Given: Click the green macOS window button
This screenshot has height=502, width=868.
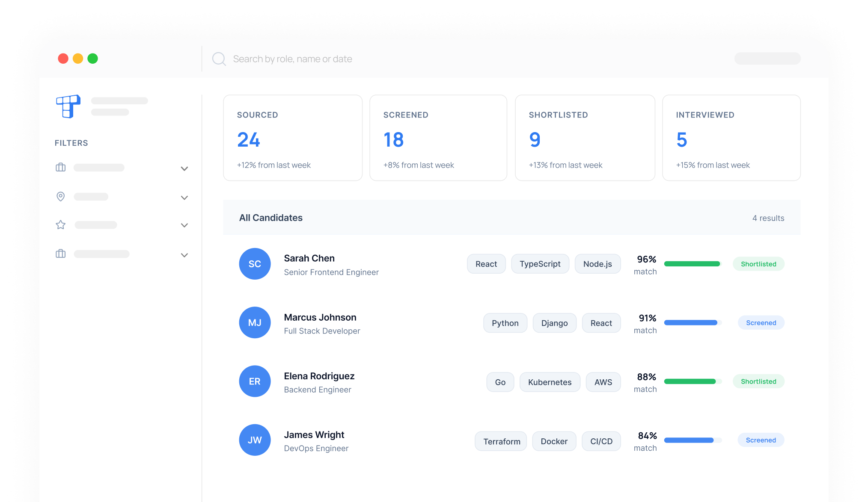Looking at the screenshot, I should click(x=93, y=59).
